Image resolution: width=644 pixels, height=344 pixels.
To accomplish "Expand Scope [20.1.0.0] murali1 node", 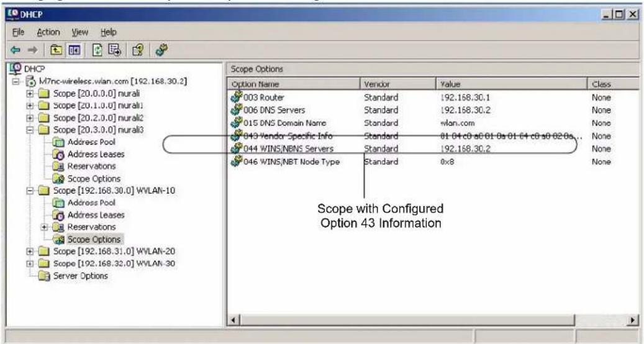I will click(x=30, y=106).
